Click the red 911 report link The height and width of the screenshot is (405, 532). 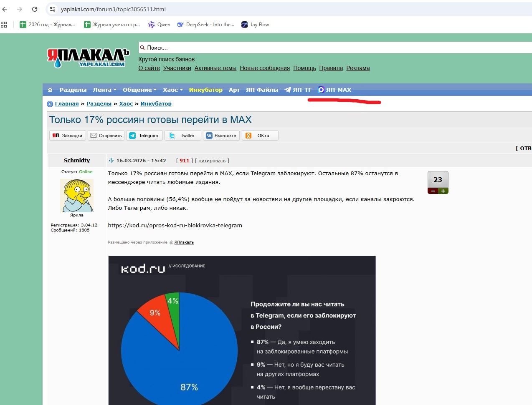click(185, 161)
